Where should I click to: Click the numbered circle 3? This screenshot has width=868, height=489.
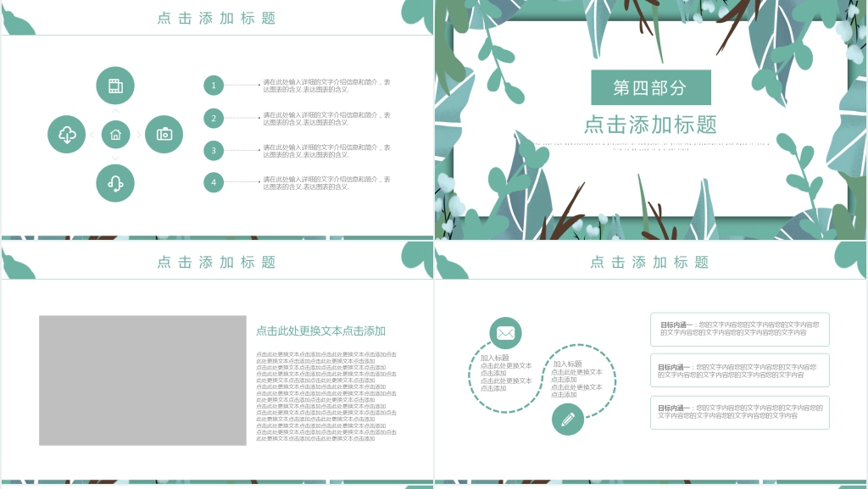[x=214, y=150]
